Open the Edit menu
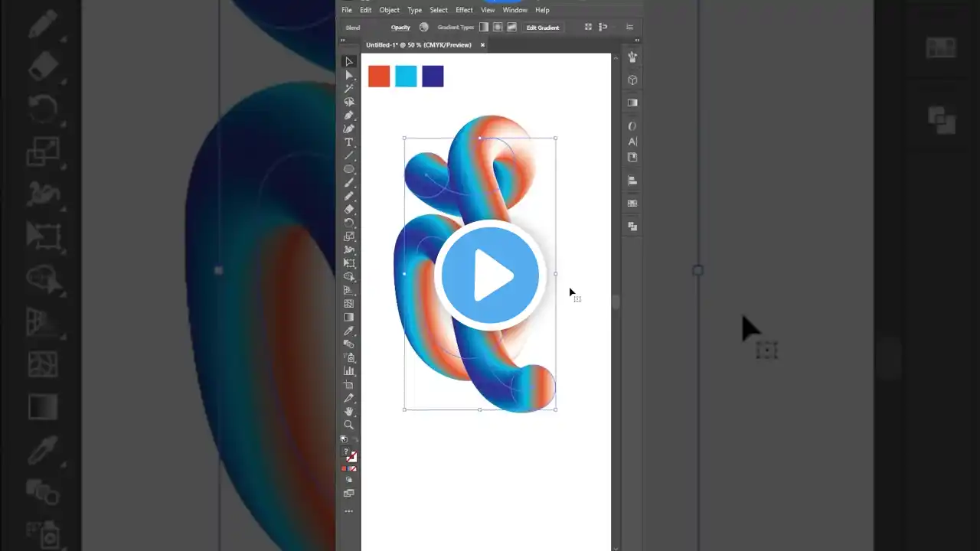The height and width of the screenshot is (551, 980). tap(366, 10)
